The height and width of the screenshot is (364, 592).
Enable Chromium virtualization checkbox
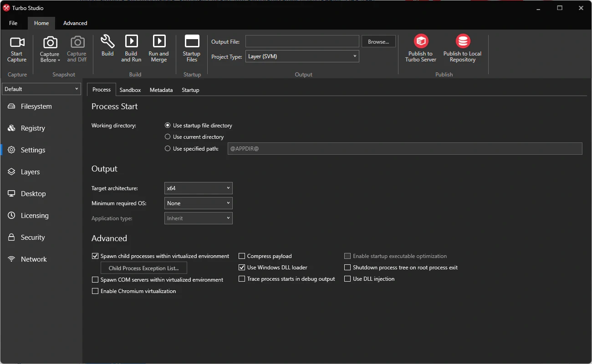click(x=95, y=291)
